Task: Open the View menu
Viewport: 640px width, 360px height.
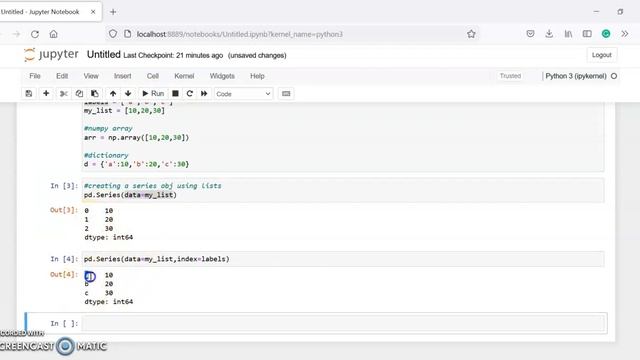Action: click(91, 76)
